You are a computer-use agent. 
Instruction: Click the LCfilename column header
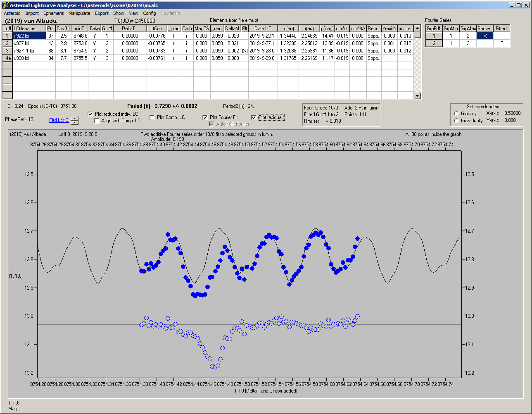(x=29, y=29)
